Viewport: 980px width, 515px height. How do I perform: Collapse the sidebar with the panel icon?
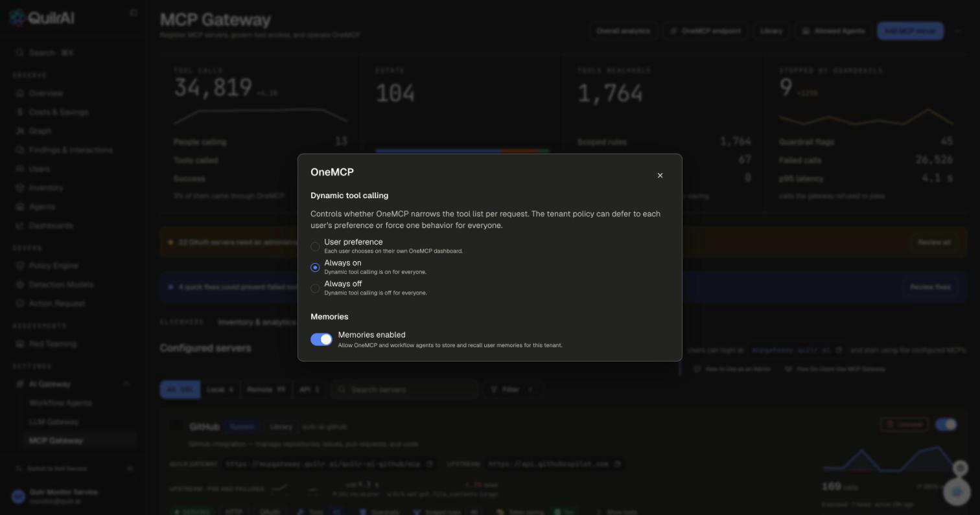(134, 12)
